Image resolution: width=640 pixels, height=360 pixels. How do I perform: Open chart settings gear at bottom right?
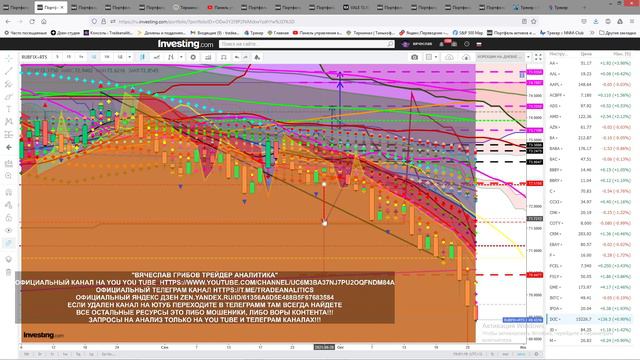coord(536,354)
